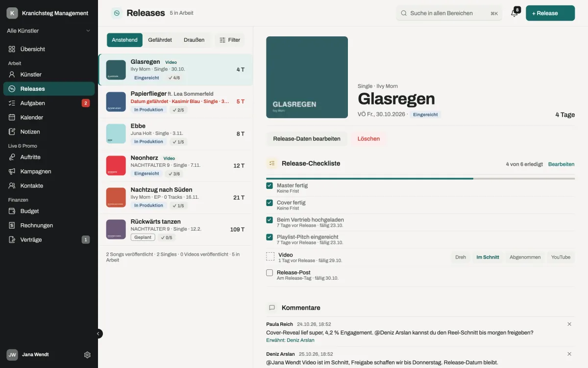The width and height of the screenshot is (588, 368).
Task: Click the JW user avatar
Action: click(12, 355)
